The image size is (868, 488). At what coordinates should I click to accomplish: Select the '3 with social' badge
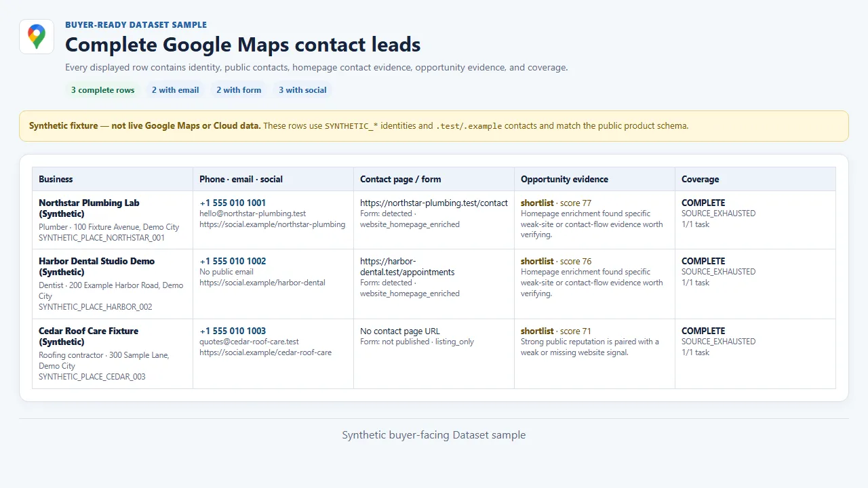tap(302, 90)
